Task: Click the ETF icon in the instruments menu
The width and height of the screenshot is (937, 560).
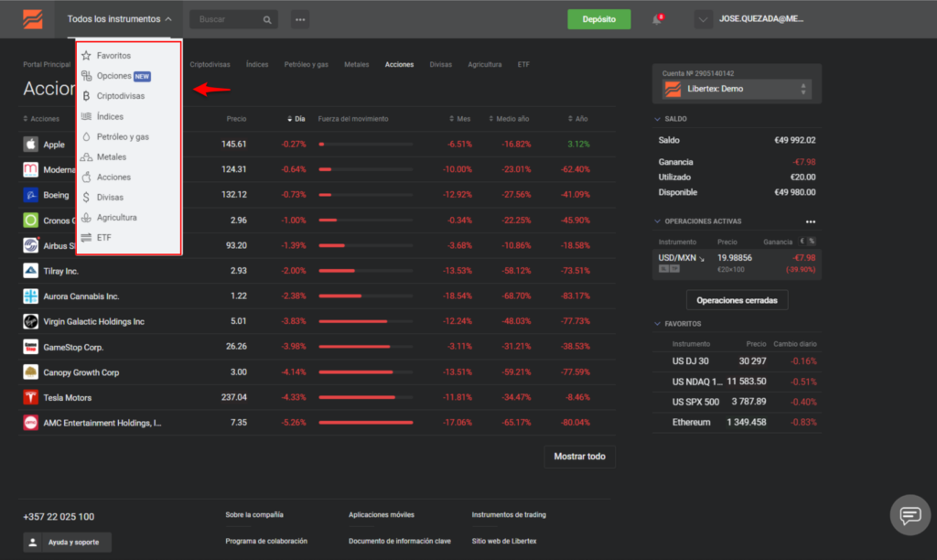Action: click(x=87, y=238)
